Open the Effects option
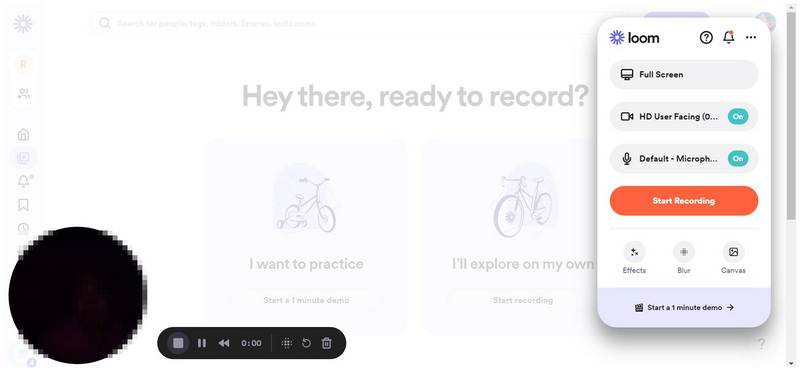The height and width of the screenshot is (371, 800). click(634, 258)
